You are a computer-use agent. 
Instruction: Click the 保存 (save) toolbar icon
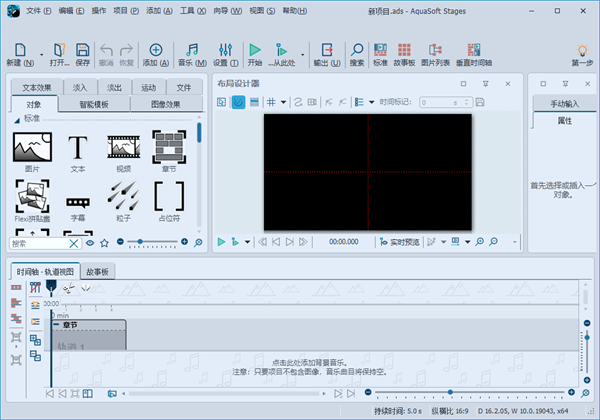[82, 53]
